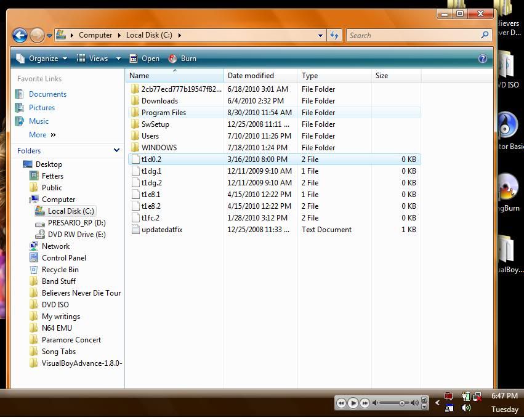Sort by the Name column header

click(x=175, y=76)
